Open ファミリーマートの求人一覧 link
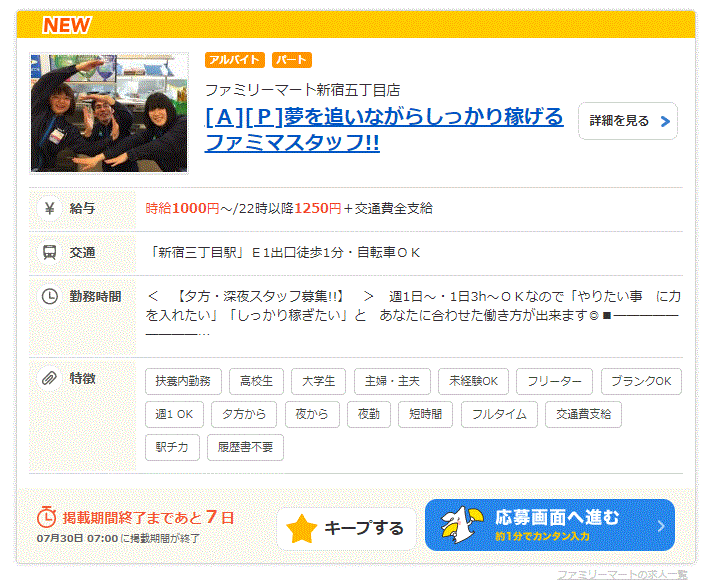Screen dimensions: 706x585 coord(622,575)
